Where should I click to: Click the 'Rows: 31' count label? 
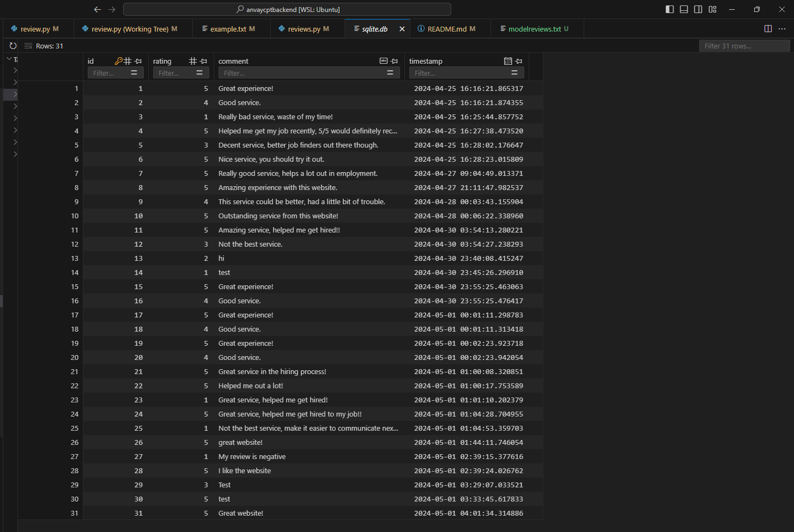point(50,46)
